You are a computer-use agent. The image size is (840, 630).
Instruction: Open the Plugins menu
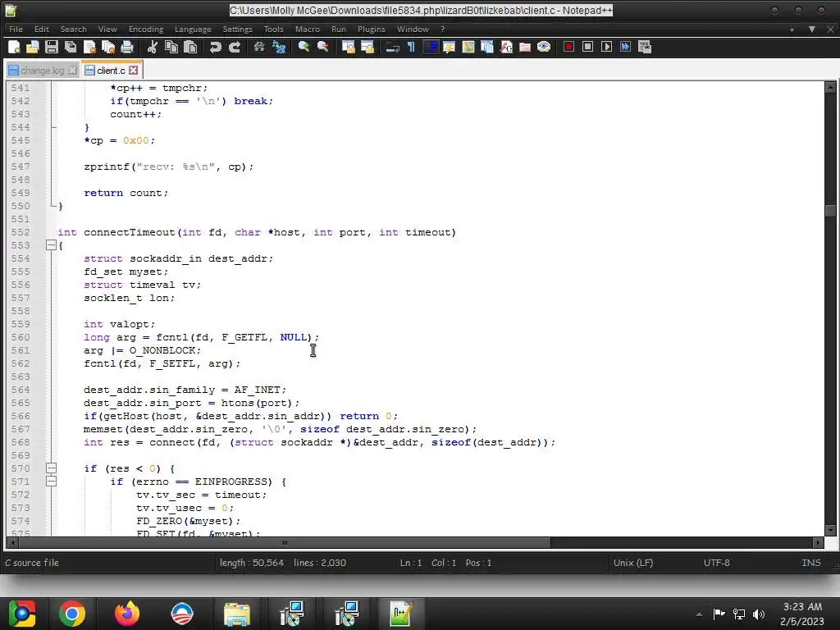tap(372, 29)
